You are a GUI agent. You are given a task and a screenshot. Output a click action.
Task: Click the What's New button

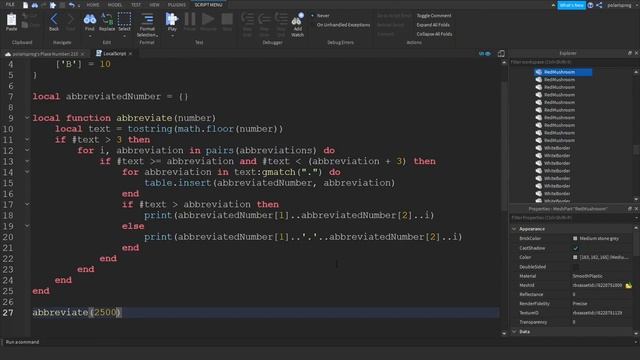point(571,5)
